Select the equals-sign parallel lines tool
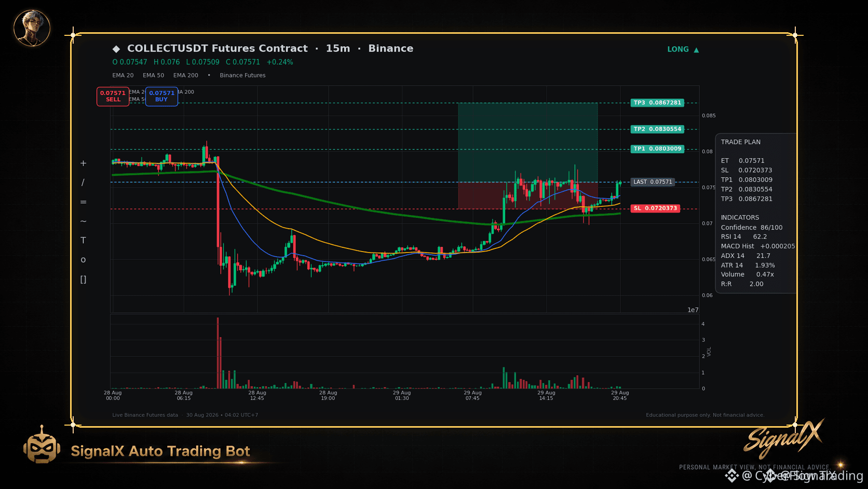Viewport: 868px width, 489px height. click(83, 202)
